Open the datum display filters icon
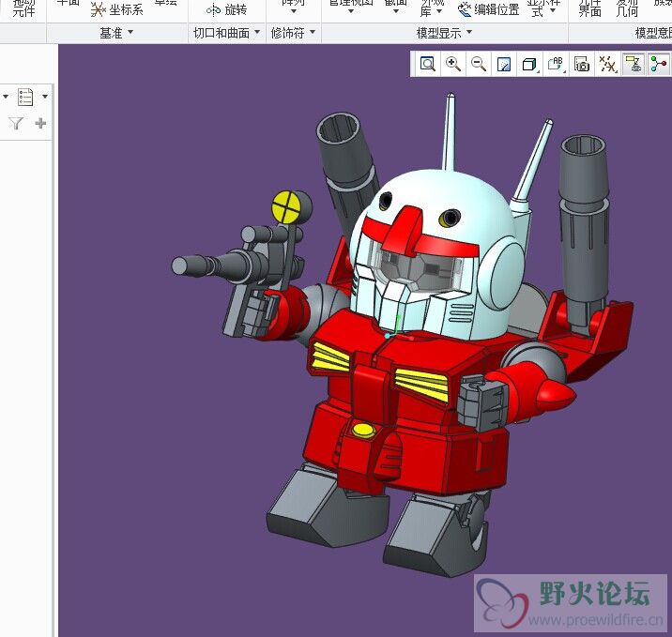672x637 pixels. point(607,64)
